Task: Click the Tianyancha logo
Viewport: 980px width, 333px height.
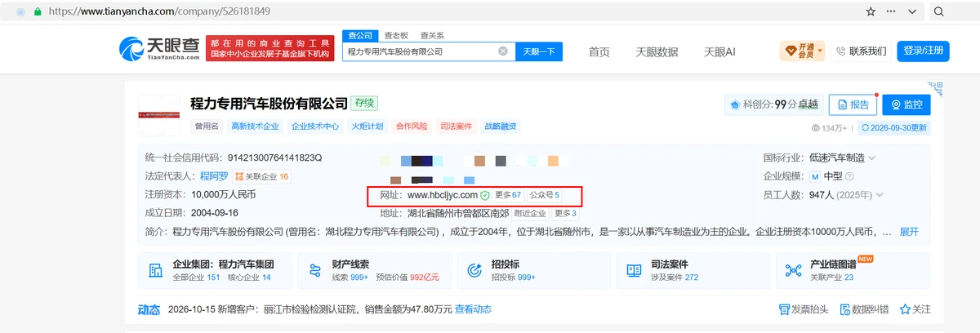Action: pyautogui.click(x=159, y=49)
